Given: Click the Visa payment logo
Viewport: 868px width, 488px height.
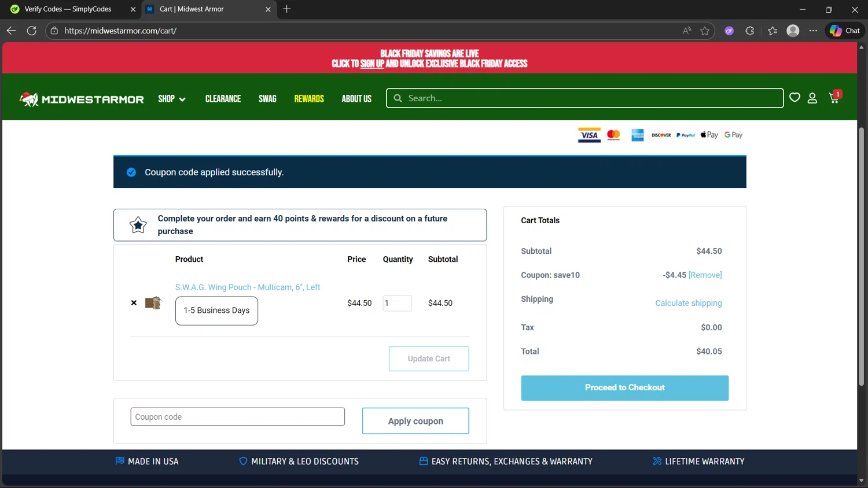Looking at the screenshot, I should click(x=589, y=135).
